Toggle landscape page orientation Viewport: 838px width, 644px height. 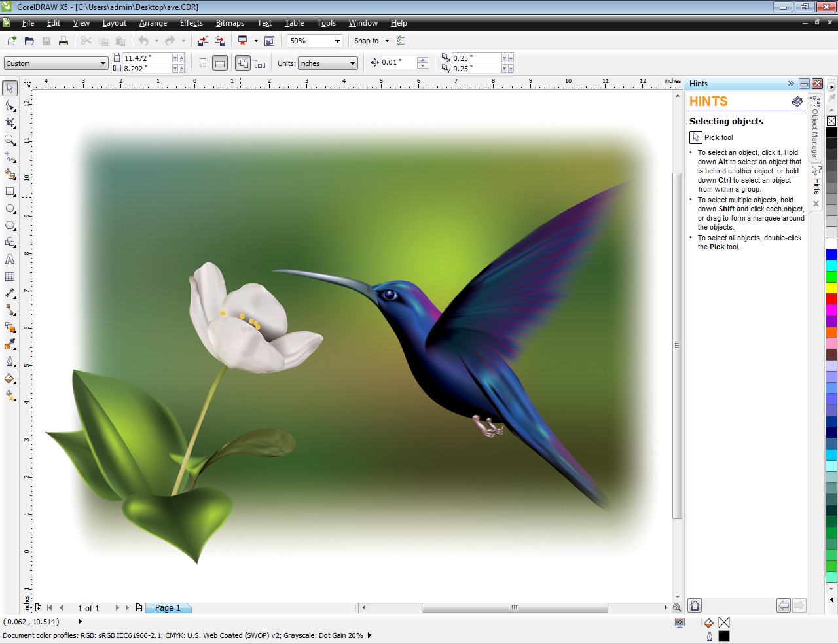tap(220, 63)
